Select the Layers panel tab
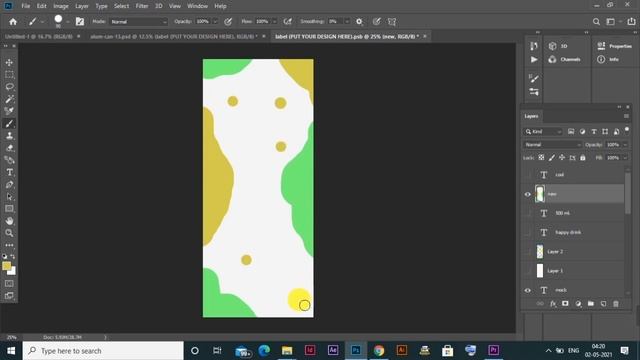Image resolution: width=640 pixels, height=360 pixels. click(531, 116)
